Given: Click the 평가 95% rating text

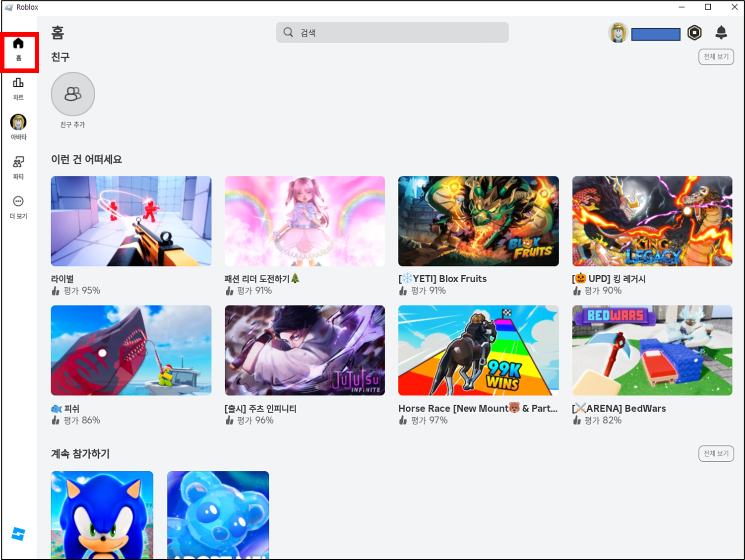Looking at the screenshot, I should (x=82, y=291).
